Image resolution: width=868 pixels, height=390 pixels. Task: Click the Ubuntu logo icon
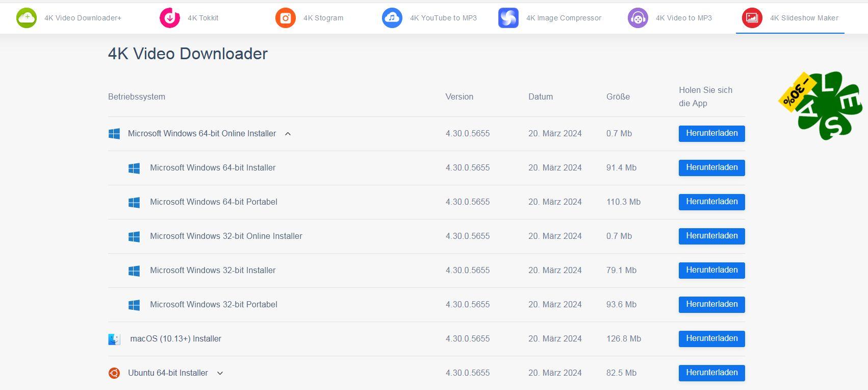point(114,373)
